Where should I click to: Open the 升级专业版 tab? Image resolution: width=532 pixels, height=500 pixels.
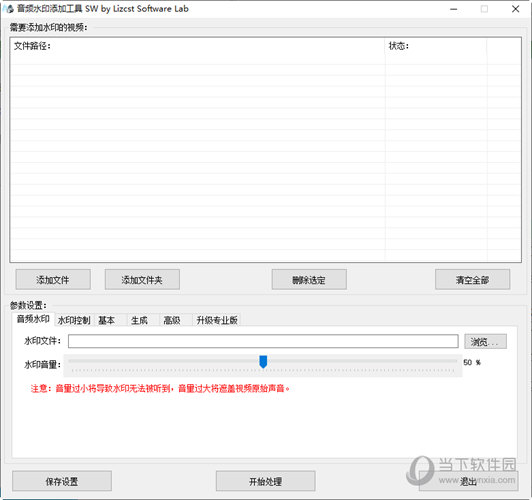pyautogui.click(x=217, y=320)
